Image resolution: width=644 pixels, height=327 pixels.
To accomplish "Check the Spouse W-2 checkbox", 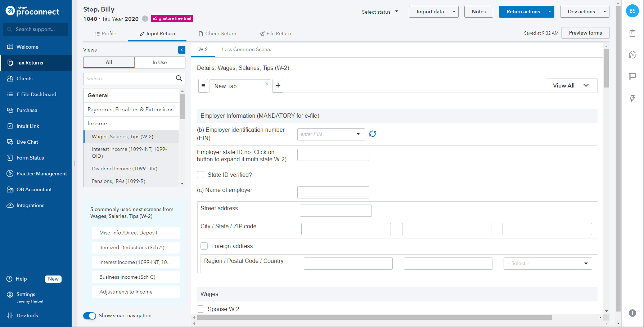I will click(x=201, y=309).
